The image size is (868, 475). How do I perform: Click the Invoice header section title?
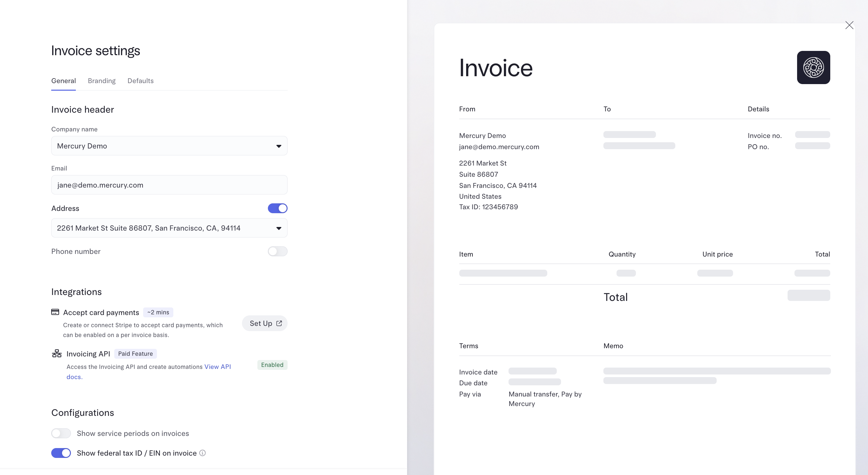point(82,109)
